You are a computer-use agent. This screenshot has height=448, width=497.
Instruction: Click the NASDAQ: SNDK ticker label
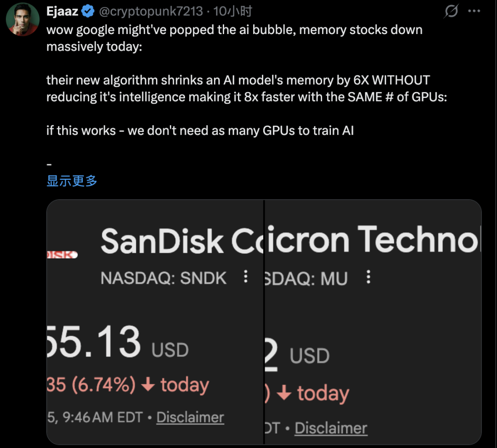pos(164,278)
